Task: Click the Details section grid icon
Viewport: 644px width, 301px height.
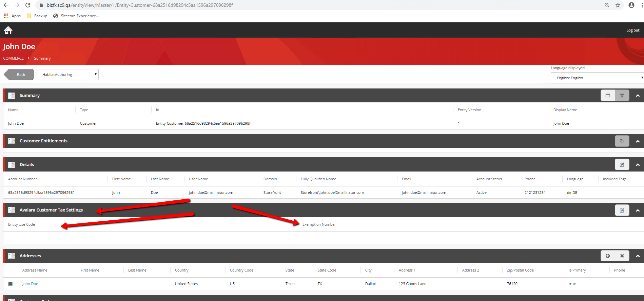Action: pyautogui.click(x=12, y=165)
